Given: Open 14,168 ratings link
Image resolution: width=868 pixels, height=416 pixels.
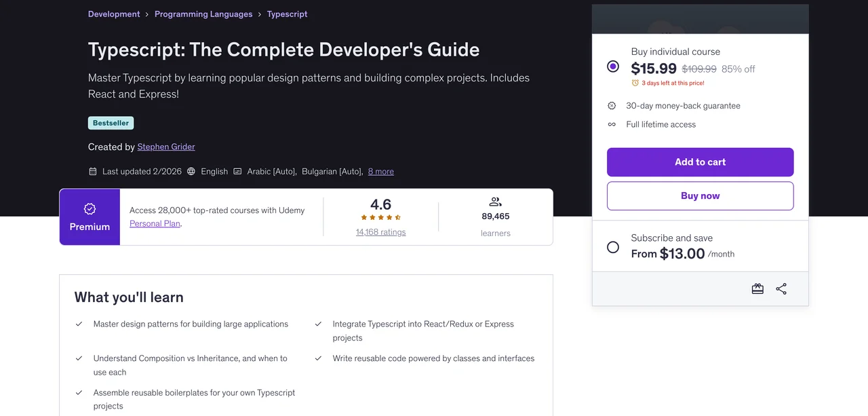Looking at the screenshot, I should (x=381, y=232).
